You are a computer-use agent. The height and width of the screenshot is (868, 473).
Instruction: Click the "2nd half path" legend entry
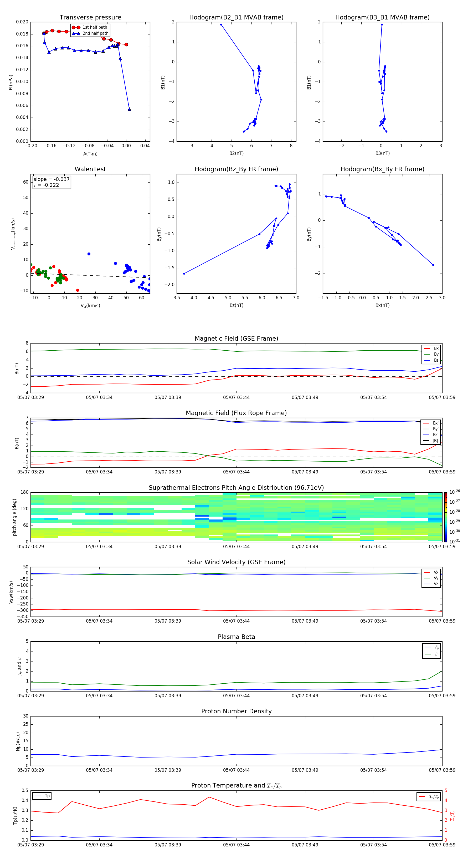[90, 33]
